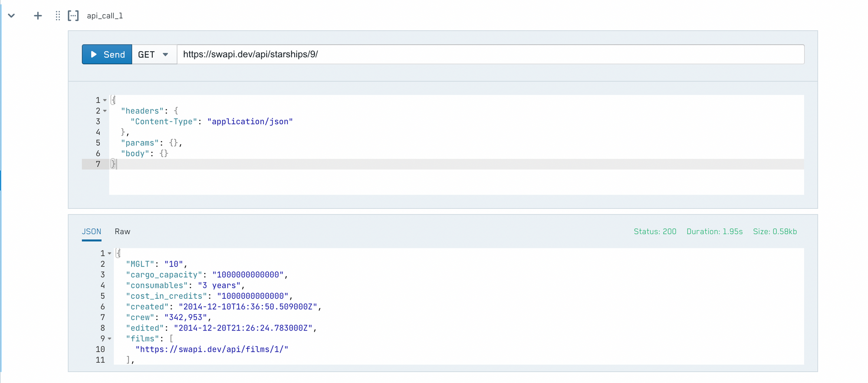Fold the headers object at line 2
The width and height of the screenshot is (868, 383).
tap(105, 111)
